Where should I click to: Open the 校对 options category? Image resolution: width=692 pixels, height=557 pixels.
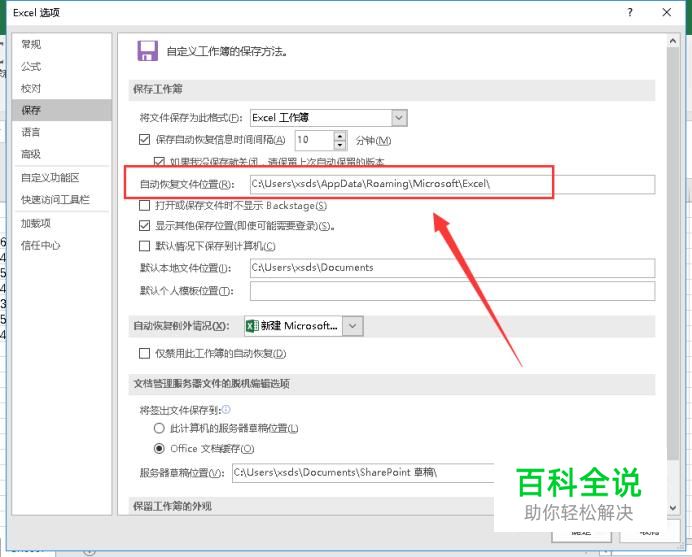(31, 88)
